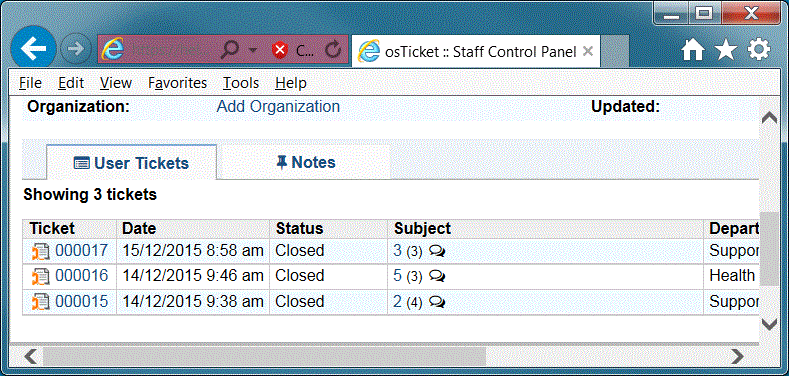789x376 pixels.
Task: Click the thread bubbles icon on ticket 000016
Action: [x=437, y=277]
